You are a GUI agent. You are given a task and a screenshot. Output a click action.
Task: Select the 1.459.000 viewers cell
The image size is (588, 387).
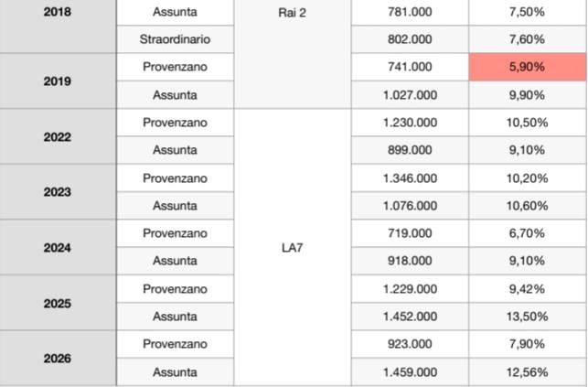click(x=410, y=372)
